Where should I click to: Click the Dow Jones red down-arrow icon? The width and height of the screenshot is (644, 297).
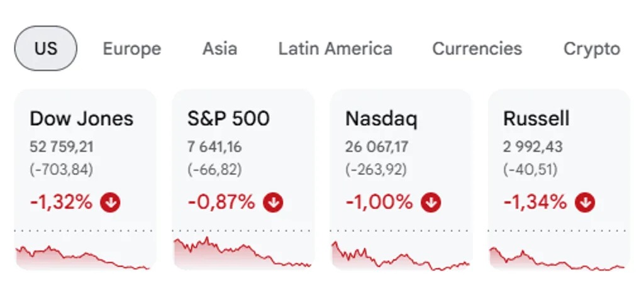[x=110, y=202]
